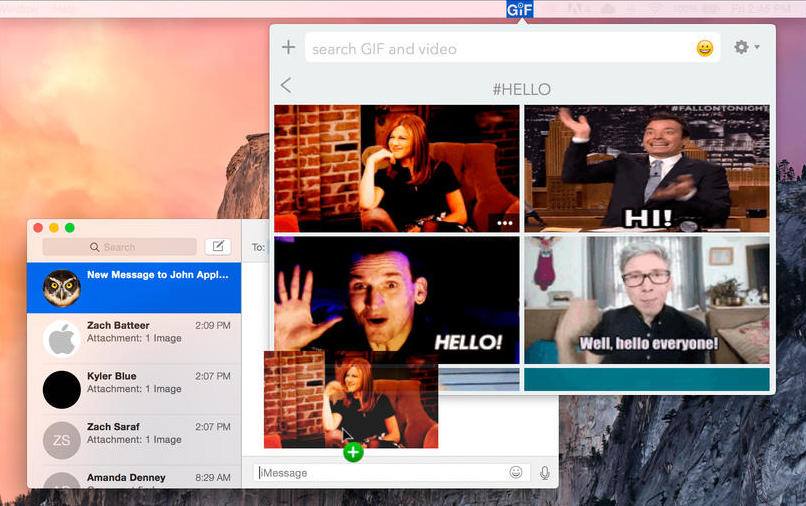Go back using the left chevron

(286, 85)
